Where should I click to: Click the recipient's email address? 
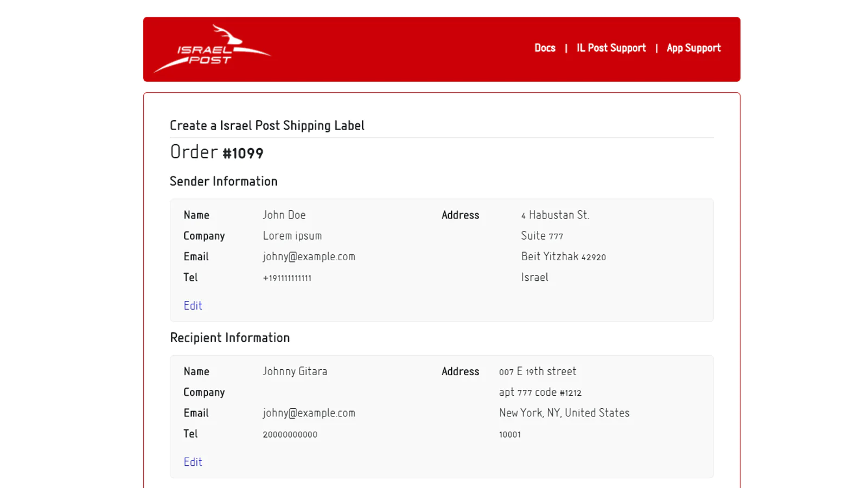309,413
